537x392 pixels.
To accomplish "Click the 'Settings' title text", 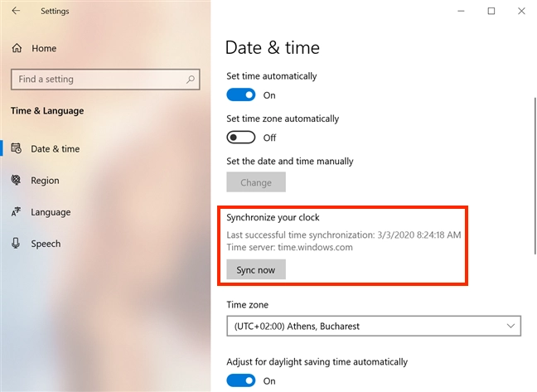I will tap(55, 11).
